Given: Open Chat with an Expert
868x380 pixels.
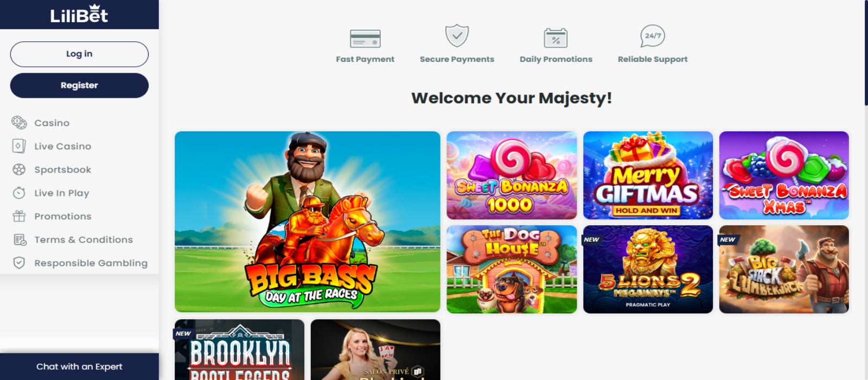Looking at the screenshot, I should pyautogui.click(x=79, y=367).
